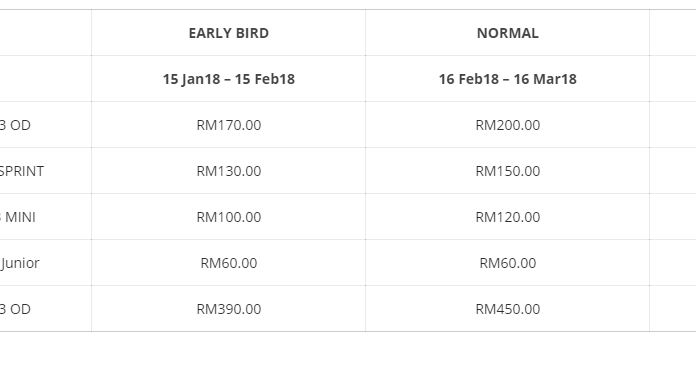Select the 15 Jan18 – 15 Feb18 date cell
The image size is (696, 382).
point(229,79)
